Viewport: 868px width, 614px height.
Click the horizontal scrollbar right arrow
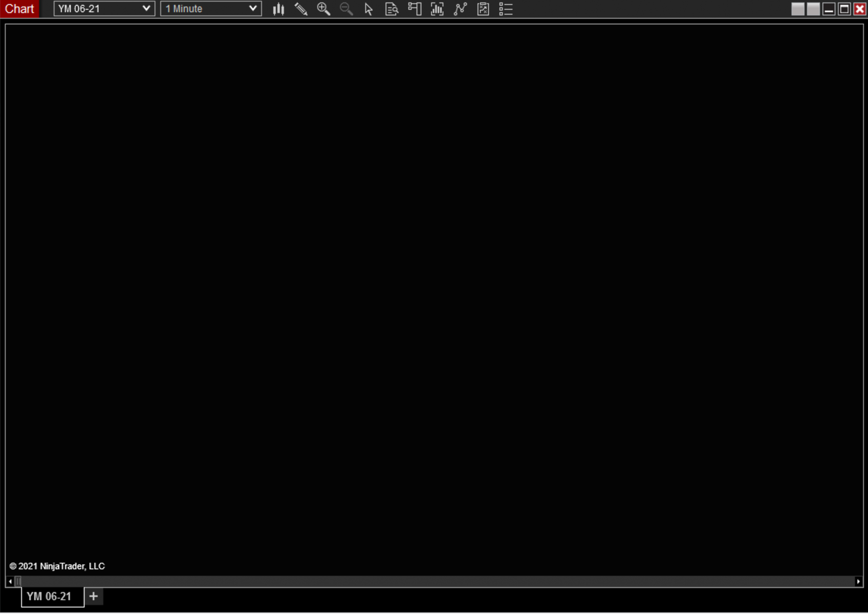(859, 581)
